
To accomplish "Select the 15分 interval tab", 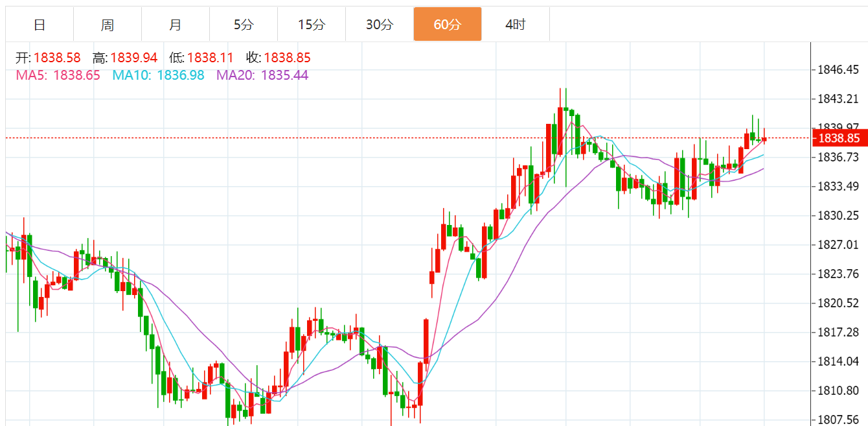I will coord(312,25).
